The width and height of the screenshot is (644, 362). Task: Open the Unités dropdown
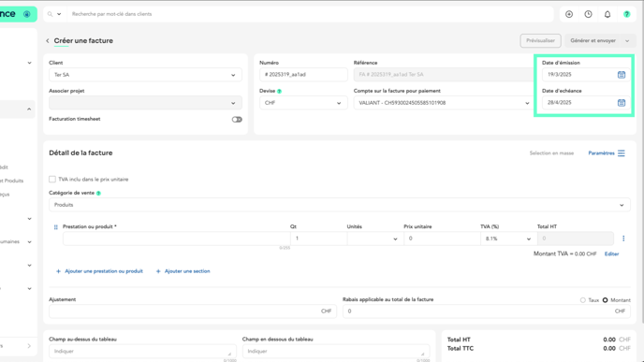point(375,239)
